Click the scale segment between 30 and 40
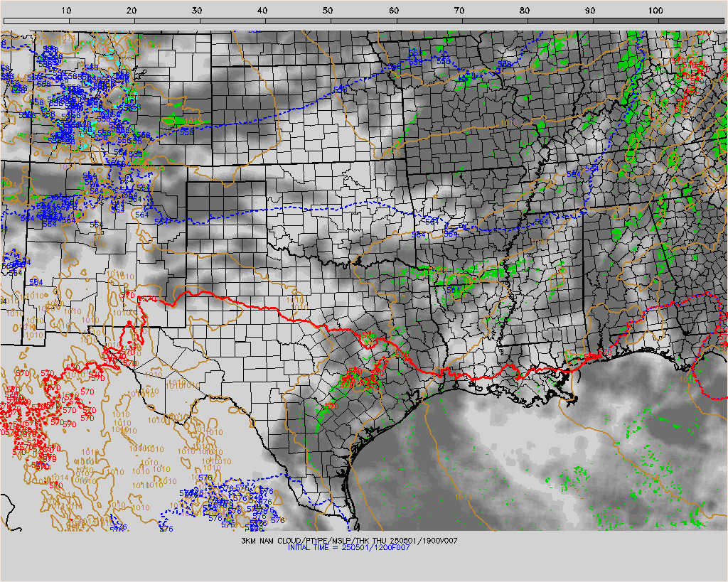This screenshot has width=728, height=582. coord(232,21)
